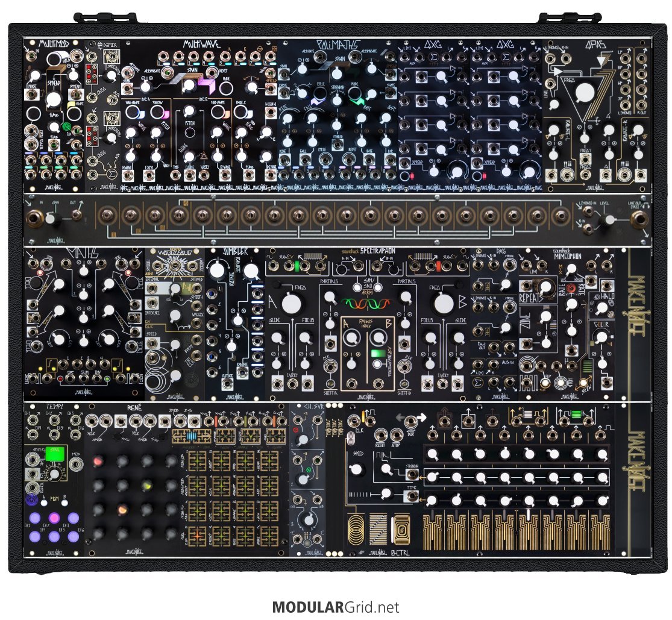Select the 0-CTRL Strength jack
This screenshot has height=620, width=672.
pyautogui.click(x=412, y=474)
